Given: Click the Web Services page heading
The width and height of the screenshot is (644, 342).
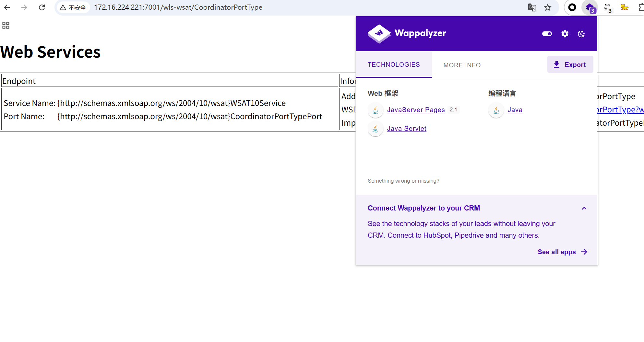Looking at the screenshot, I should tap(51, 52).
